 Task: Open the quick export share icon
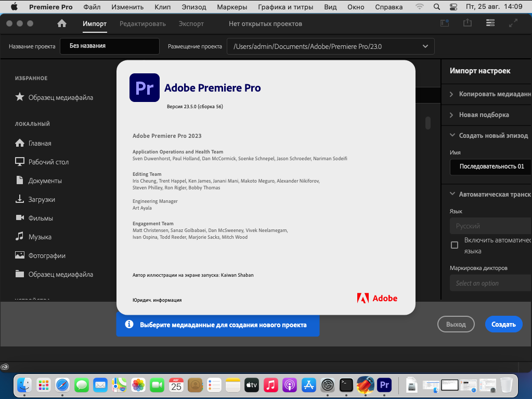467,23
